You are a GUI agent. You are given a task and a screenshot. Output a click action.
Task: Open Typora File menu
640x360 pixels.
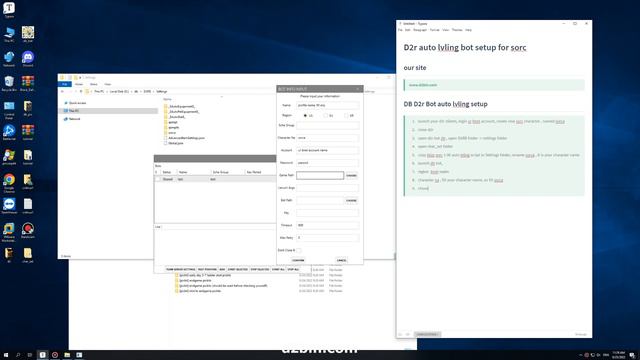pos(400,30)
